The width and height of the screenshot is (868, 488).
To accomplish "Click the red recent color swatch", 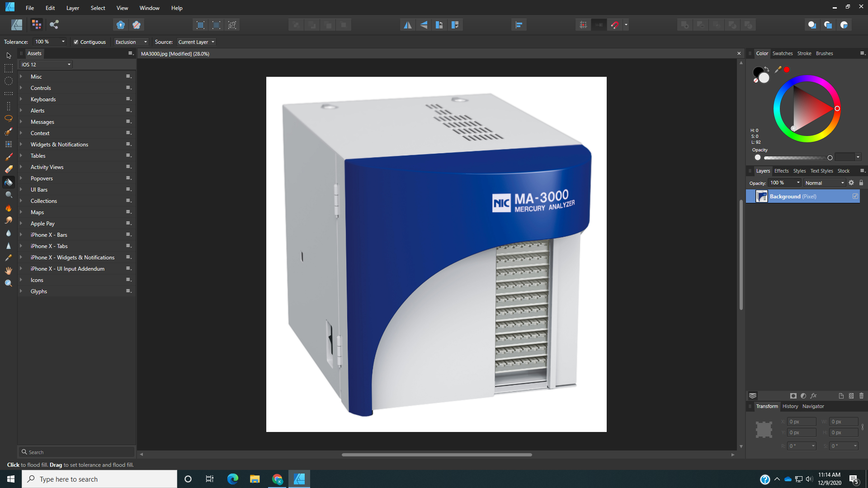I will pos(787,70).
